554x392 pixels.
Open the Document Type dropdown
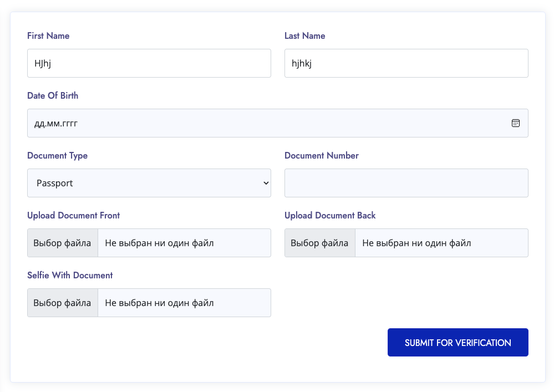tap(149, 183)
